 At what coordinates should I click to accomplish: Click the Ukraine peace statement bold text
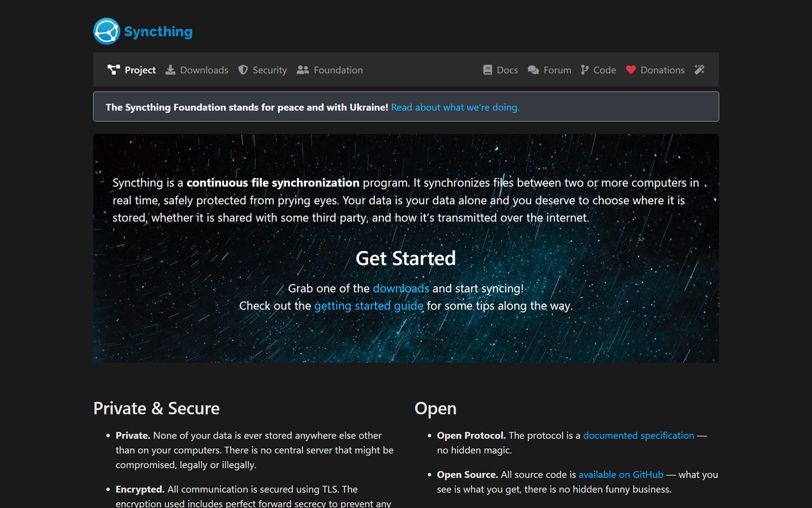(247, 107)
